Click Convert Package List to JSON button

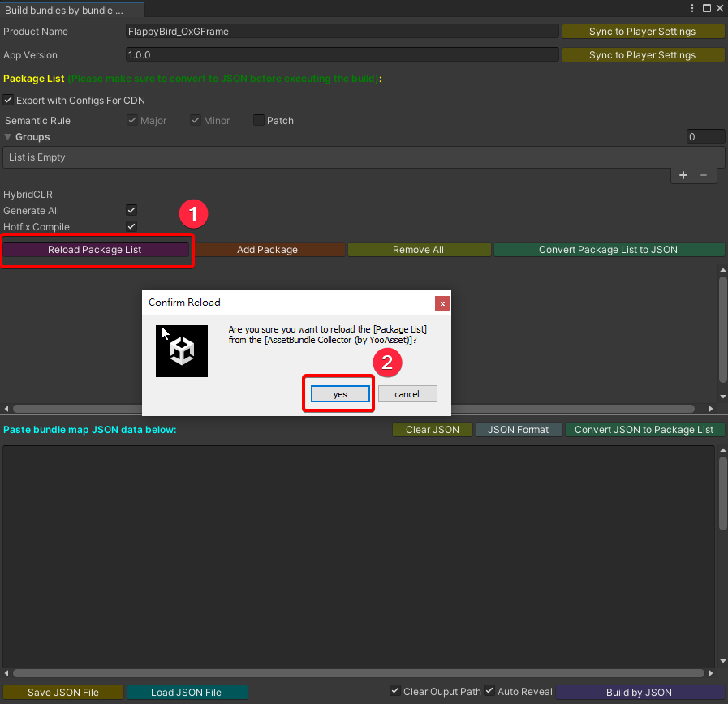pos(608,250)
